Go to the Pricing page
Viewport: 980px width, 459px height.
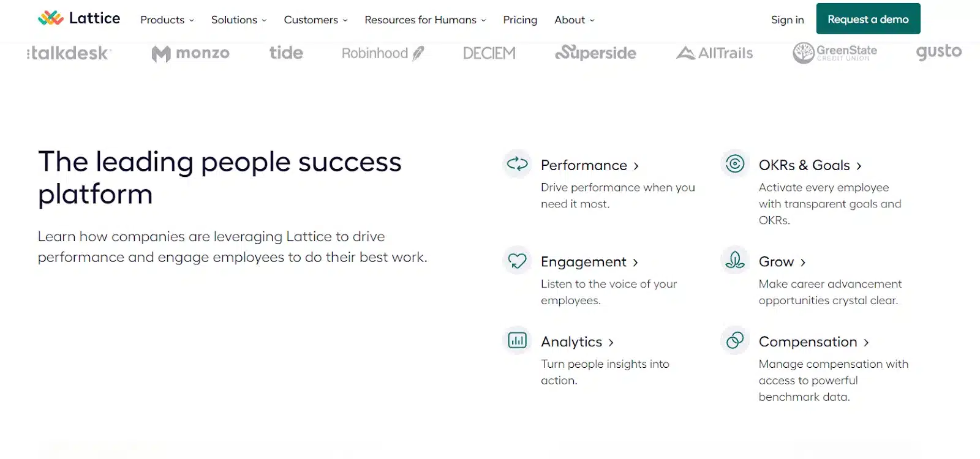pyautogui.click(x=520, y=20)
